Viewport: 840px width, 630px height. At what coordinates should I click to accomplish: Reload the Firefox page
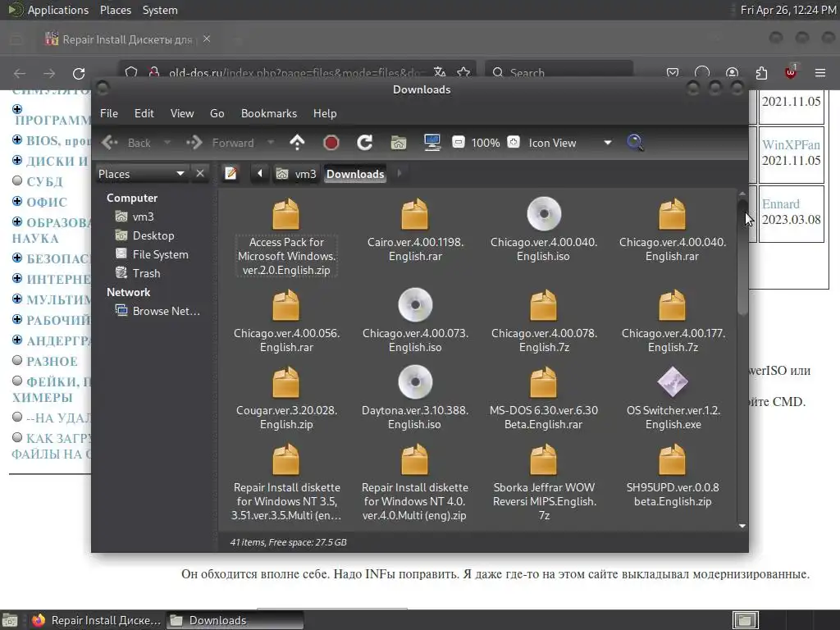coord(79,73)
